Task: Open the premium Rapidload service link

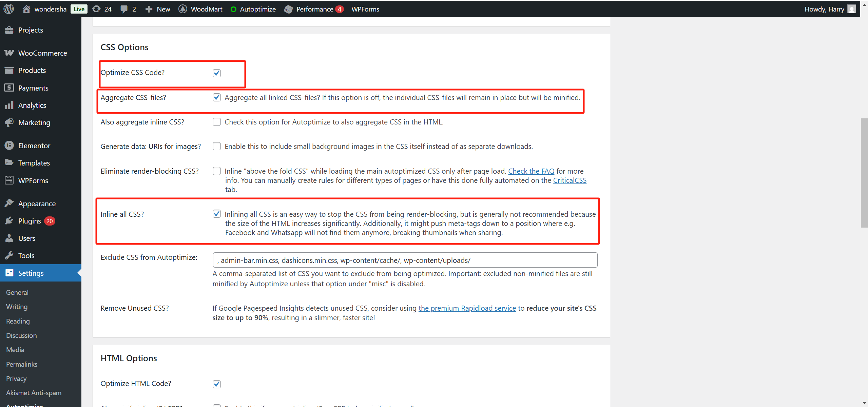Action: pyautogui.click(x=467, y=308)
